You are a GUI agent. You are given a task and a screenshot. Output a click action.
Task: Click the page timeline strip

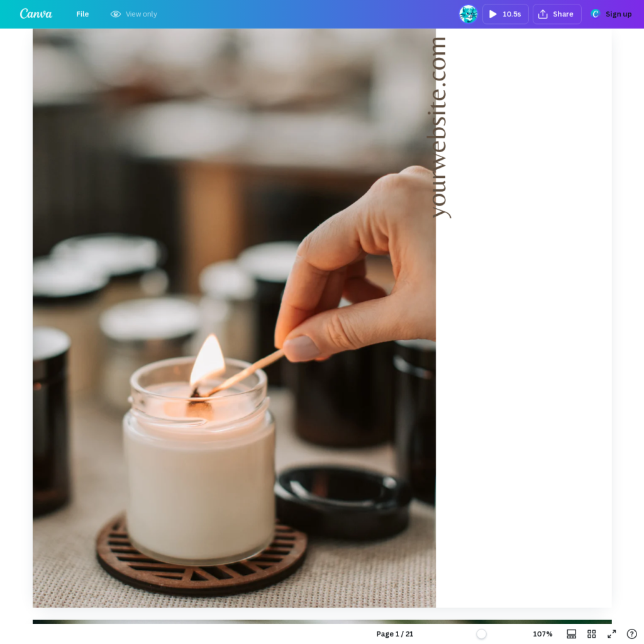click(x=322, y=622)
